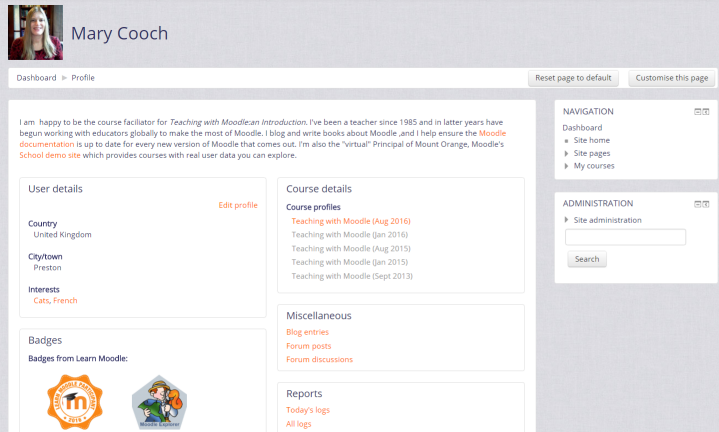Click Site administration label

[608, 220]
